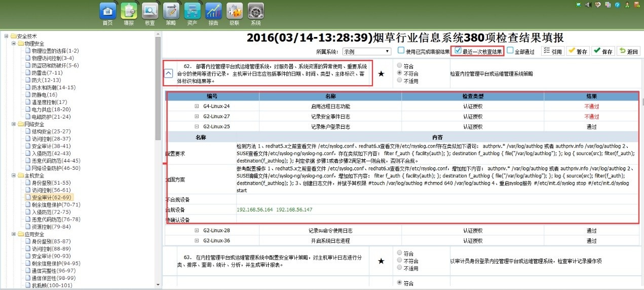Expand the G4-Linux-24 row
This screenshot has height=290, width=644.
[197, 106]
